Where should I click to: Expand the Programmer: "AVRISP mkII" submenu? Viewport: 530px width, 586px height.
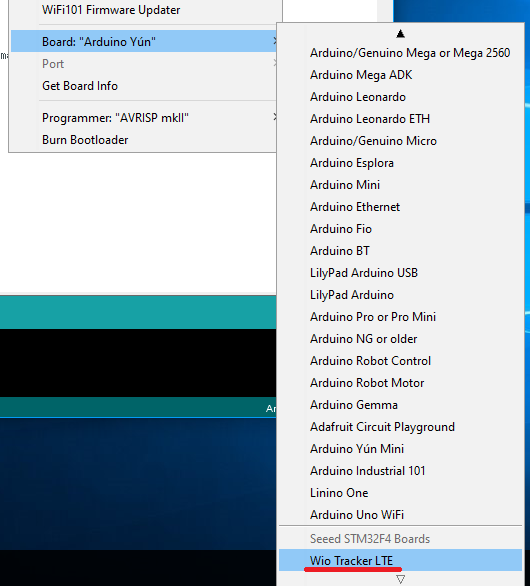pos(144,118)
